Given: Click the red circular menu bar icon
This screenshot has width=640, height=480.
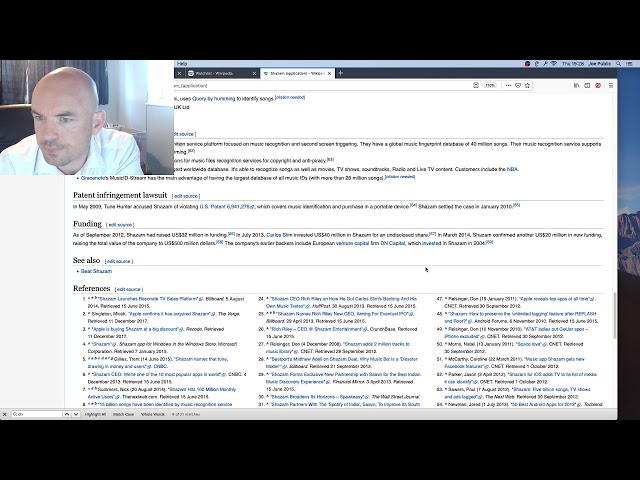Looking at the screenshot, I should pos(527,64).
